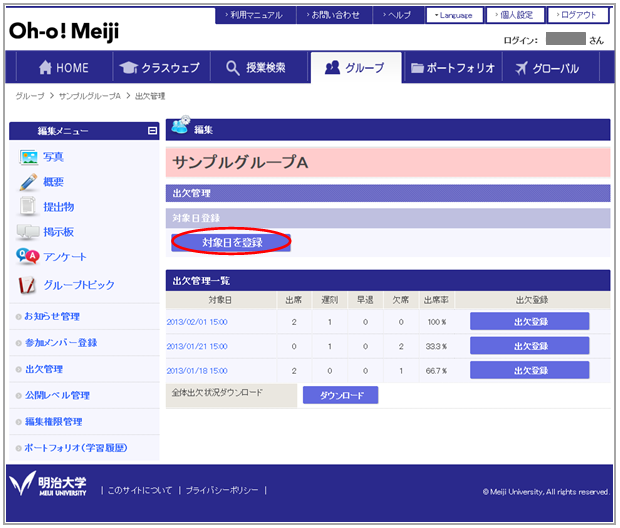Viewport: 620px width, 528px height.
Task: Select the グループ tab
Action: pyautogui.click(x=356, y=68)
